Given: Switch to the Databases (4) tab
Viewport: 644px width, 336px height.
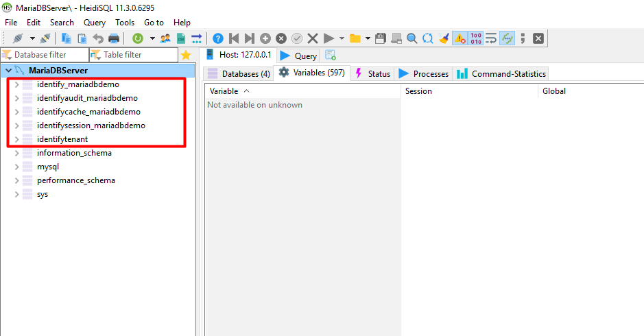Looking at the screenshot, I should coord(239,74).
